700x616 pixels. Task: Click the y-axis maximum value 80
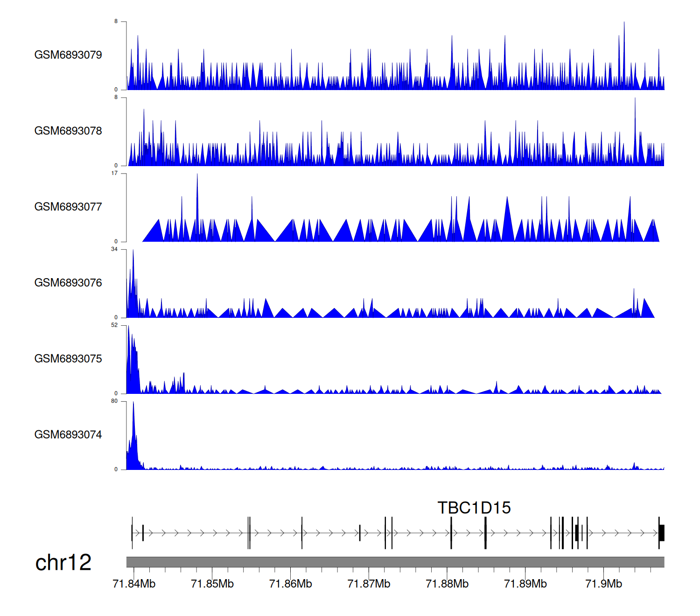point(114,401)
